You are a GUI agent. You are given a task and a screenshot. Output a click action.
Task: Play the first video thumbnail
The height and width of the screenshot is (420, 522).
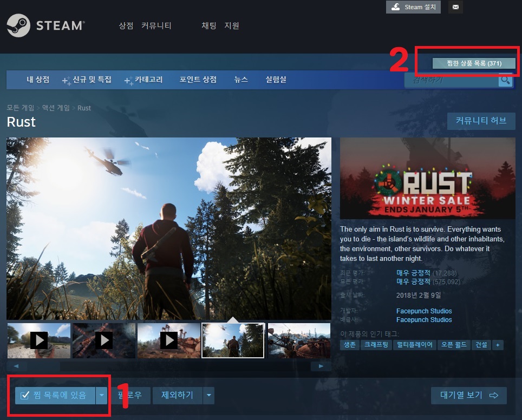39,340
